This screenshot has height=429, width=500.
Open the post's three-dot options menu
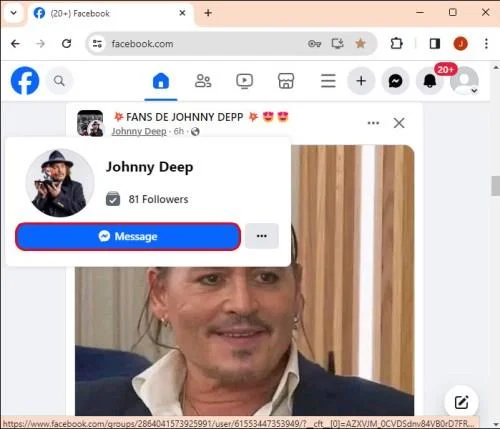pos(373,123)
